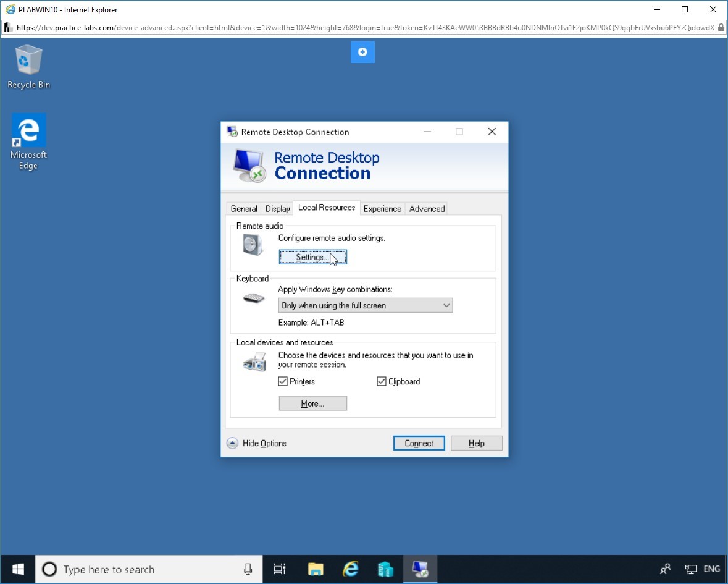
Task: Click the More... devices button
Action: click(x=313, y=404)
